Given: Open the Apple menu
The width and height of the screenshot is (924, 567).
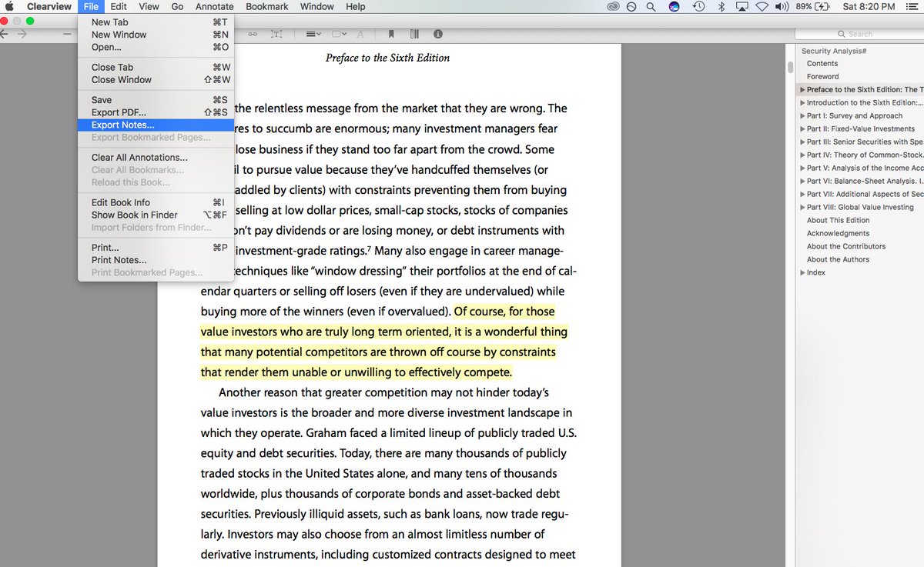Looking at the screenshot, I should tap(10, 6).
